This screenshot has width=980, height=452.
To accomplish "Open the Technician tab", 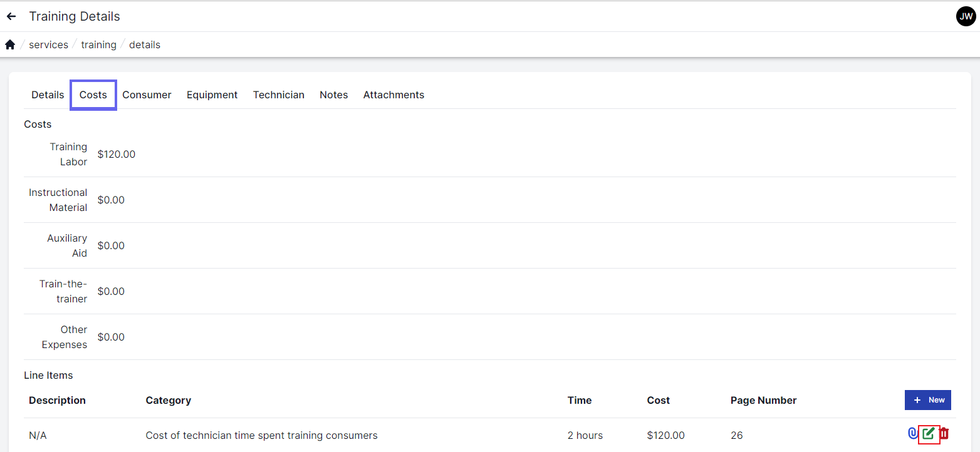I will tap(278, 95).
